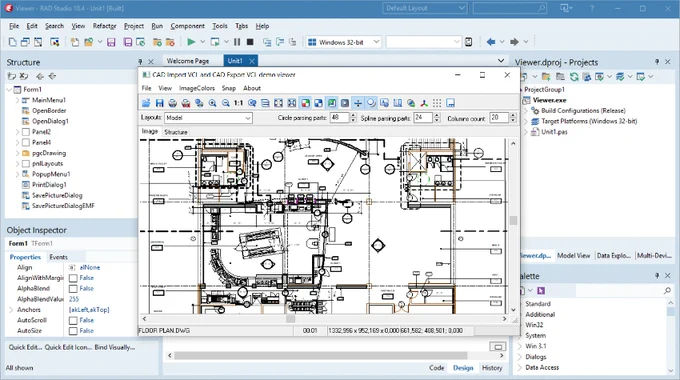Click the 1:1 actual size icon
The height and width of the screenshot is (380, 680).
(239, 103)
